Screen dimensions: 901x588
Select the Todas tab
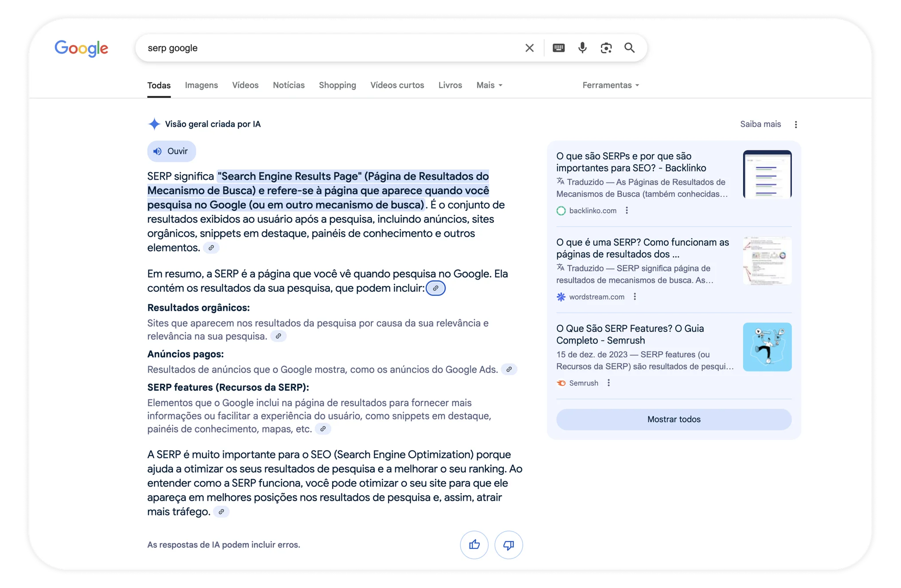[x=159, y=85]
